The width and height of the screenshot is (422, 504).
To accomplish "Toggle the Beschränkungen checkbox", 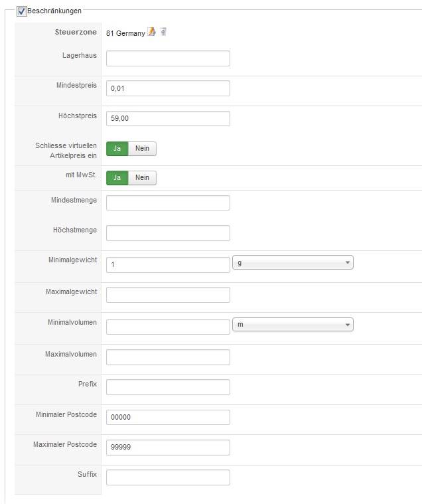I will pos(22,11).
